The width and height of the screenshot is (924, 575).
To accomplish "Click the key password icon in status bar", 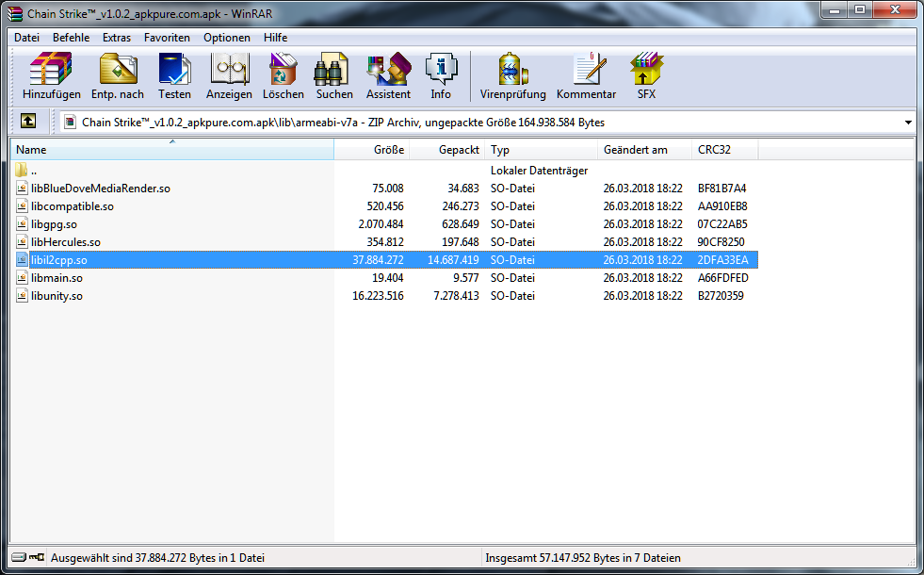I will tap(37, 557).
